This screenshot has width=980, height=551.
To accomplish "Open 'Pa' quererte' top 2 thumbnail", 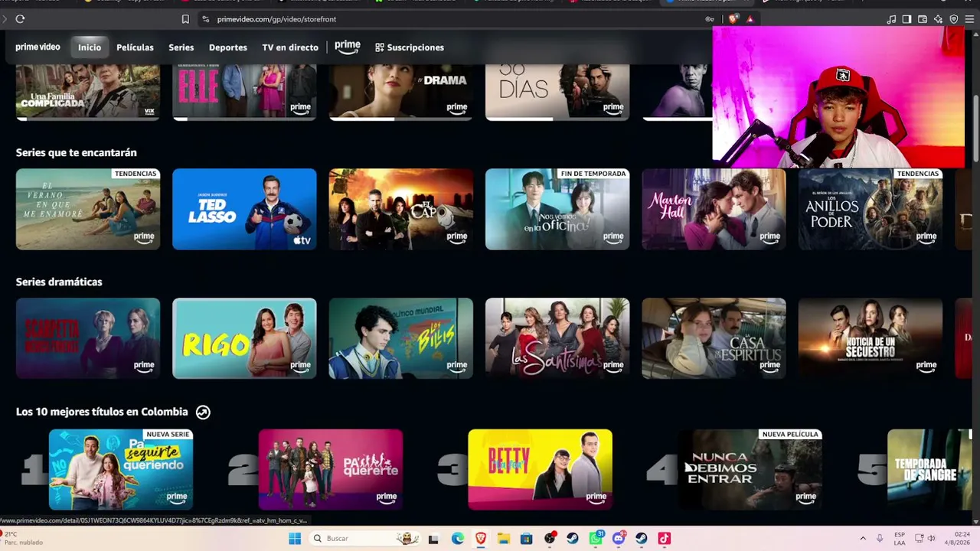I will click(x=331, y=469).
